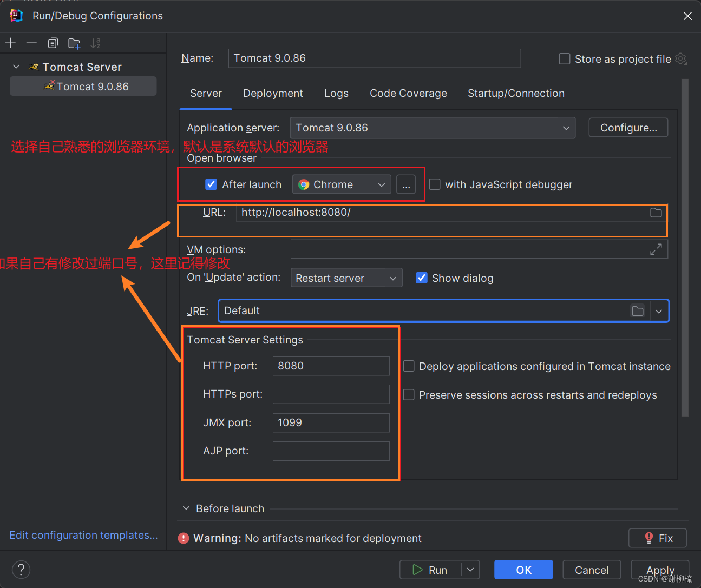Copy the Tomcat 9.0.86 configuration

53,43
